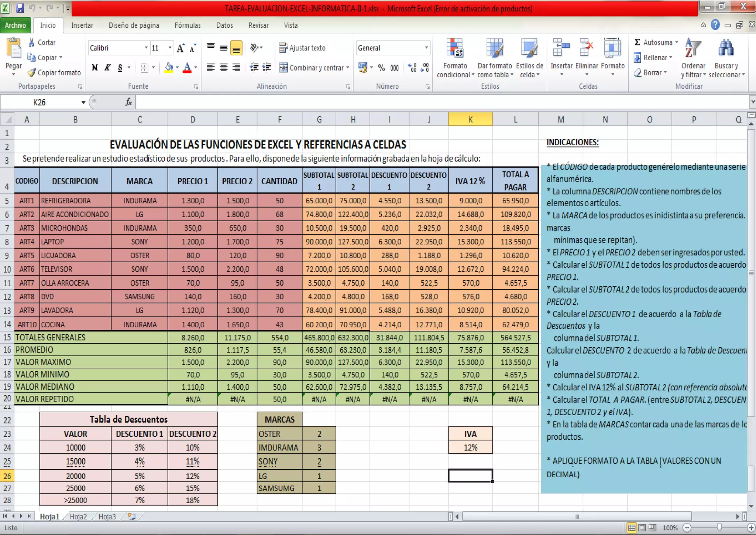This screenshot has width=756, height=535.
Task: Click the Cortar button
Action: pyautogui.click(x=42, y=42)
